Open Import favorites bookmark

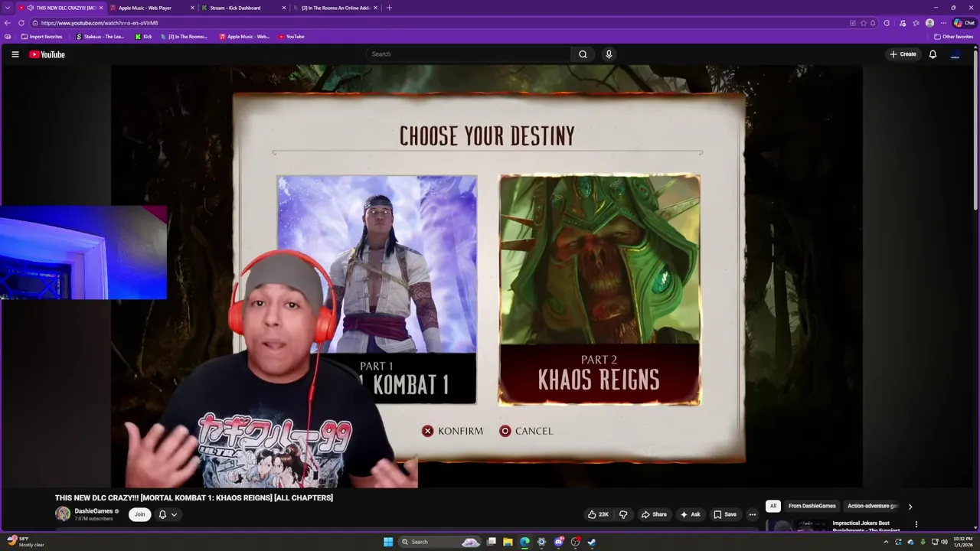click(x=41, y=37)
